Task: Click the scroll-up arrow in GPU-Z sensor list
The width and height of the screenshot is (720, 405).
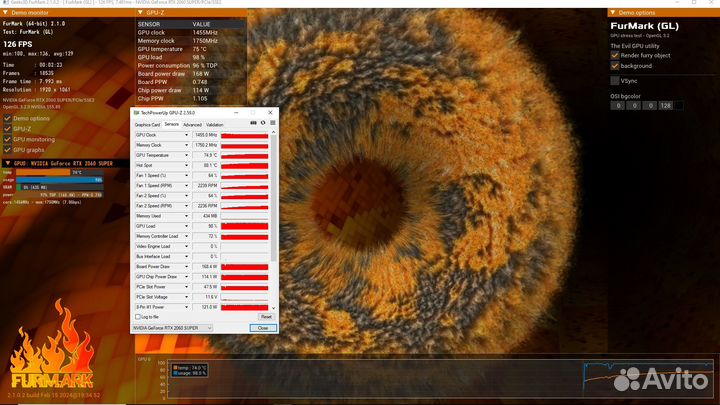Action: coord(274,132)
